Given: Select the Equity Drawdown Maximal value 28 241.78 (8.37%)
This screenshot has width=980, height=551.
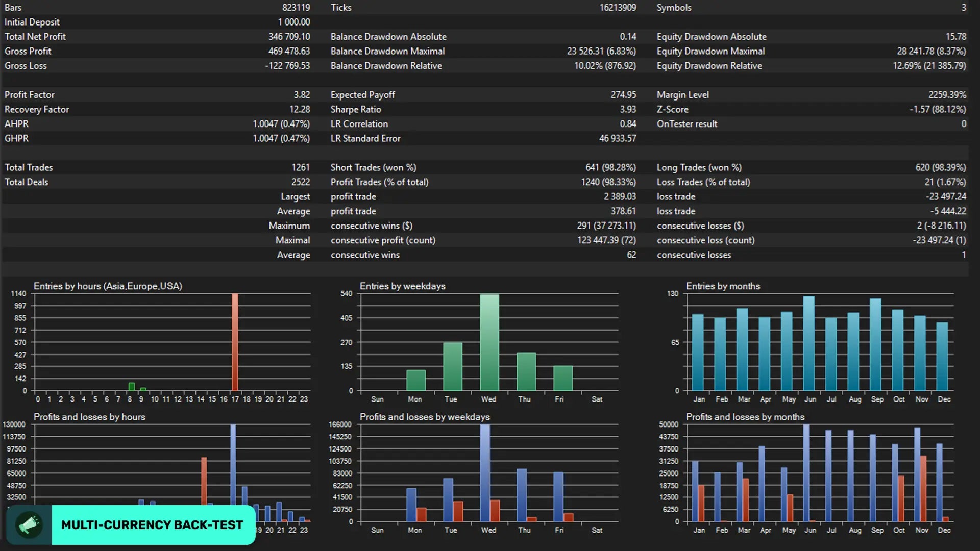Looking at the screenshot, I should click(x=931, y=51).
